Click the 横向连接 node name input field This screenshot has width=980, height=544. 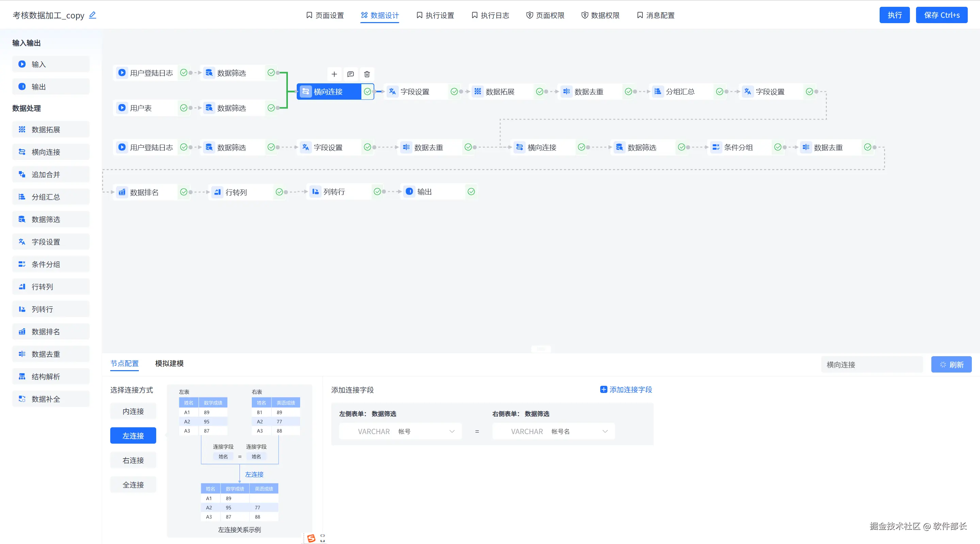pos(872,364)
